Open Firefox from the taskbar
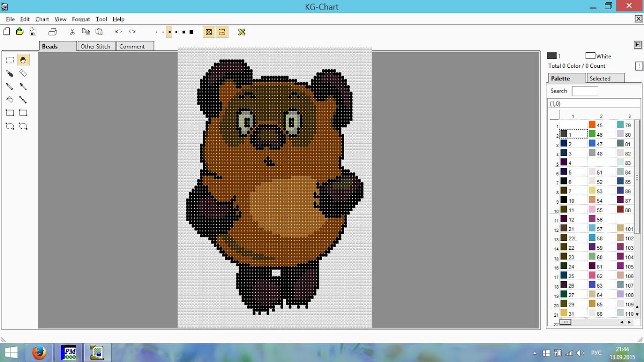The width and height of the screenshot is (644, 362). [x=39, y=353]
